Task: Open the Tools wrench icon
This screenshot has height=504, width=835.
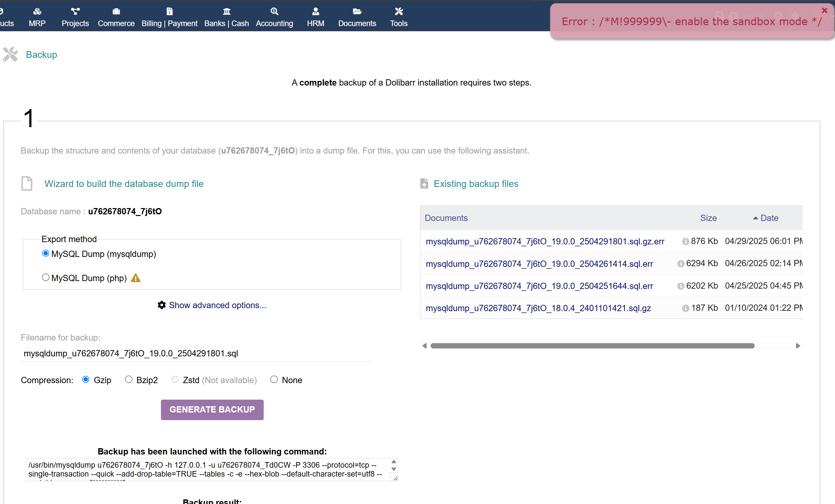Action: (x=399, y=12)
